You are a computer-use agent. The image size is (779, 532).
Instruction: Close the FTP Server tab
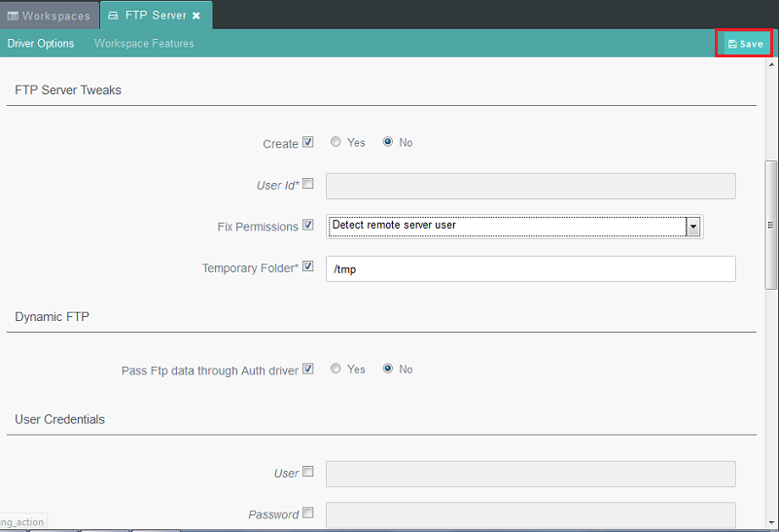pos(196,16)
